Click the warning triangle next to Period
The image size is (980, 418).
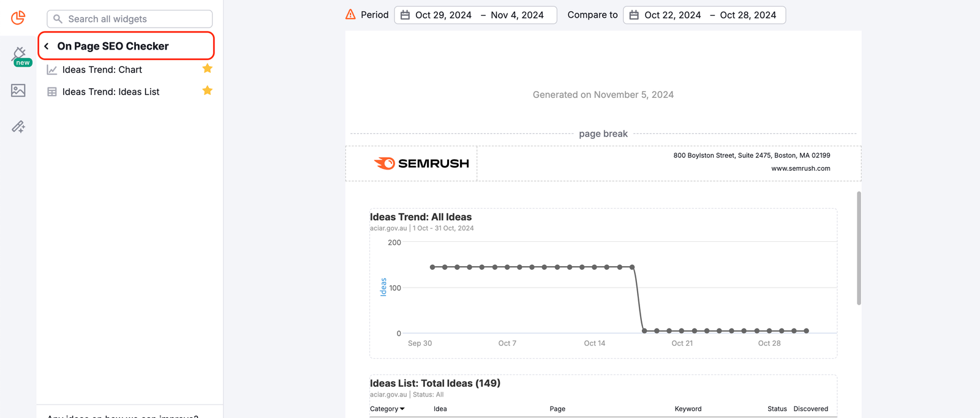[x=350, y=13]
